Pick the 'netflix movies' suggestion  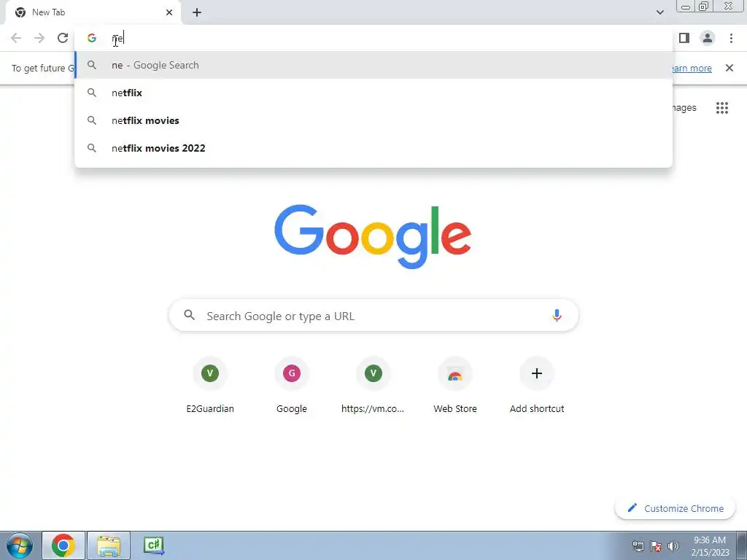373,120
